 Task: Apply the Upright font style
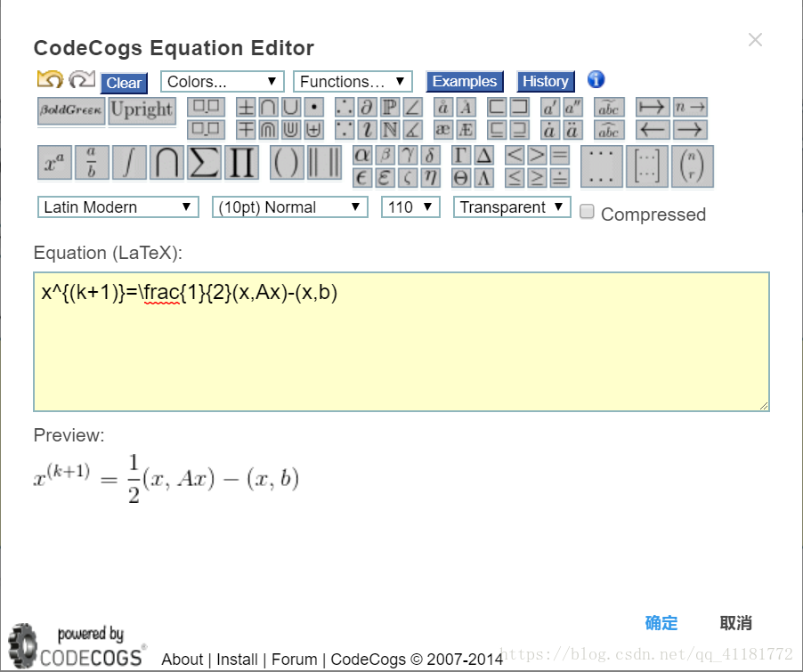(142, 110)
